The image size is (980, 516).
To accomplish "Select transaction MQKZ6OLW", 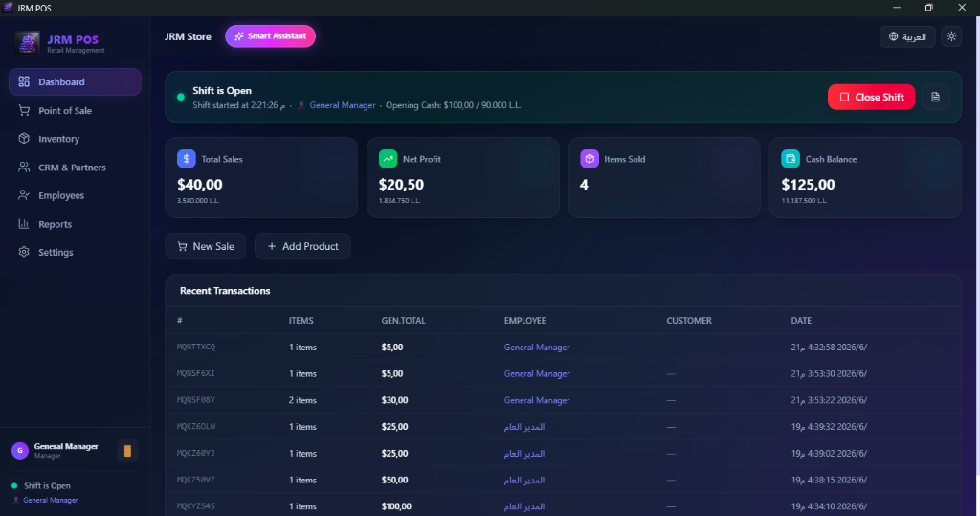I will (563, 427).
